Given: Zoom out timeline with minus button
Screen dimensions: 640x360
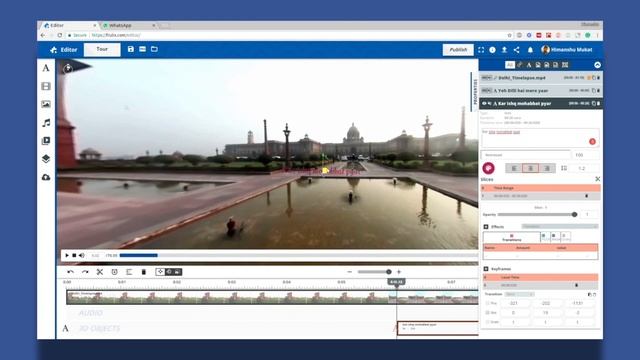Looking at the screenshot, I should coord(349,272).
